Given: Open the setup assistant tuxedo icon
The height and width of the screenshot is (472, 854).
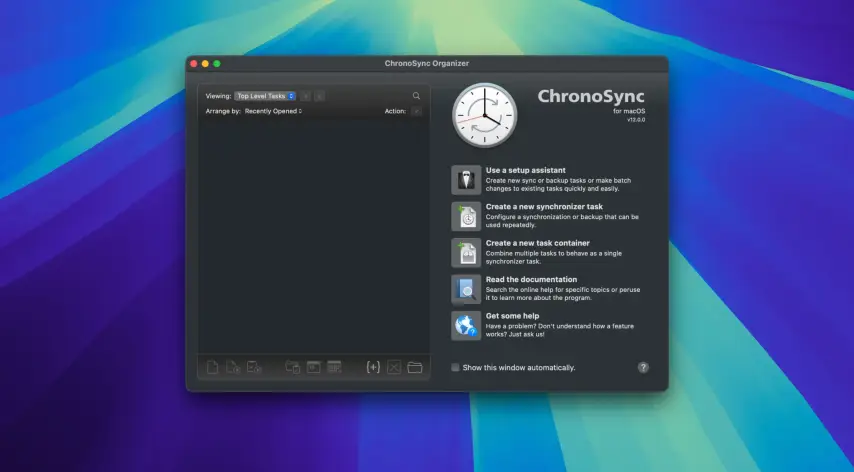Looking at the screenshot, I should [x=465, y=180].
